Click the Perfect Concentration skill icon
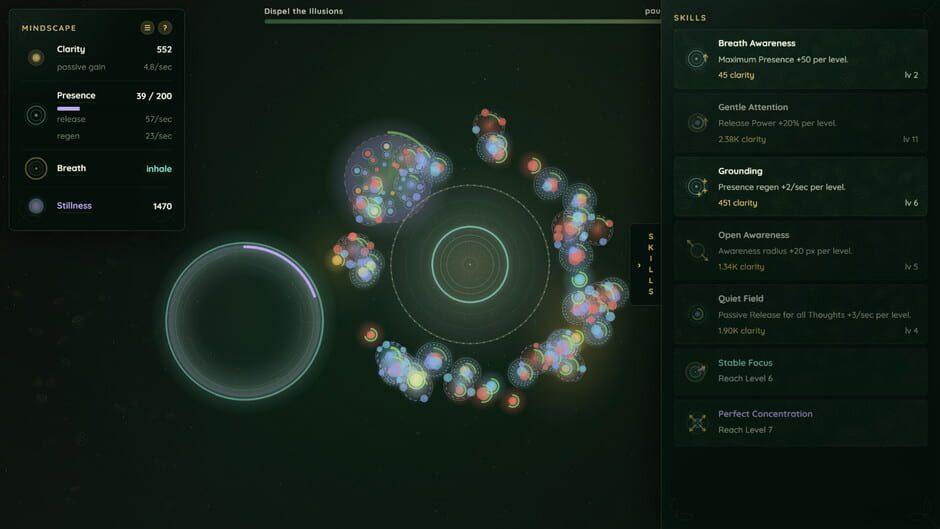The height and width of the screenshot is (529, 940). 697,423
